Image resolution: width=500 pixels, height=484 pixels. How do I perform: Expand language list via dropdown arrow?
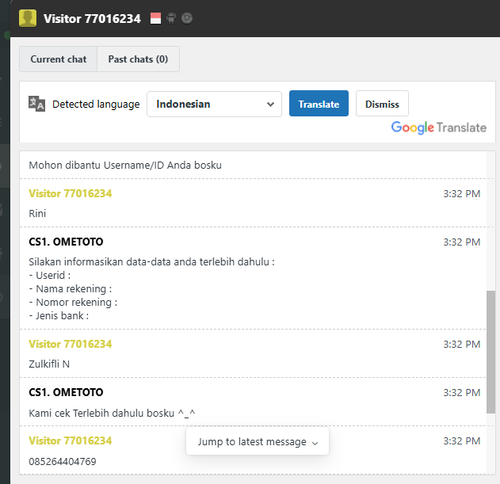pos(270,104)
